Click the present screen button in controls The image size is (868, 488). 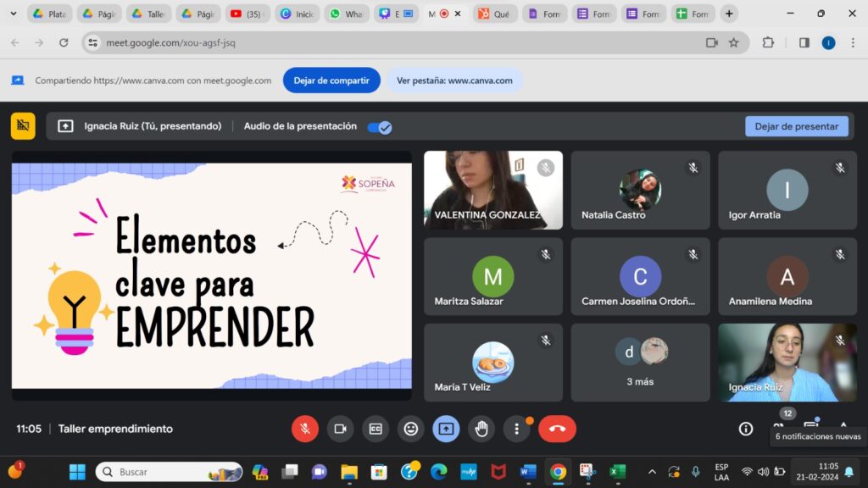[446, 429]
